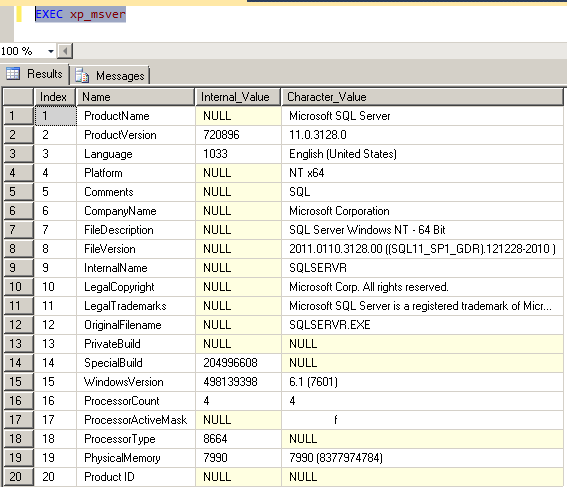The image size is (567, 487).
Task: Click the 498139398 cell
Action: [238, 382]
